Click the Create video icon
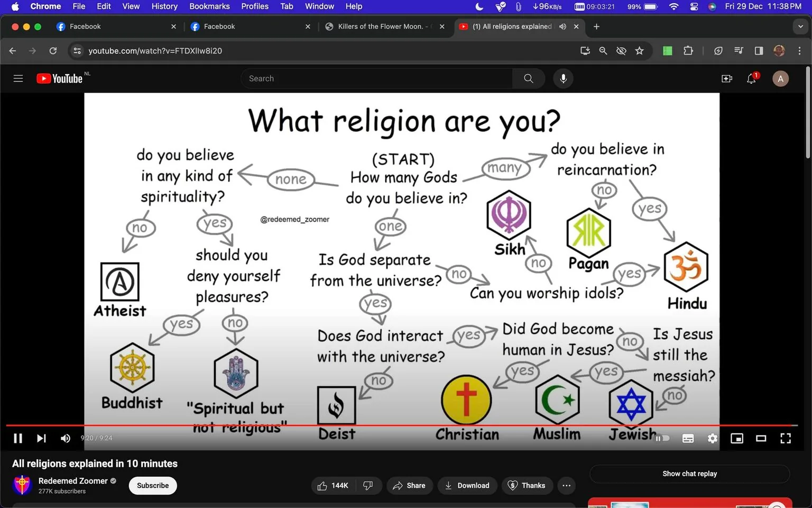The height and width of the screenshot is (508, 812). [727, 78]
